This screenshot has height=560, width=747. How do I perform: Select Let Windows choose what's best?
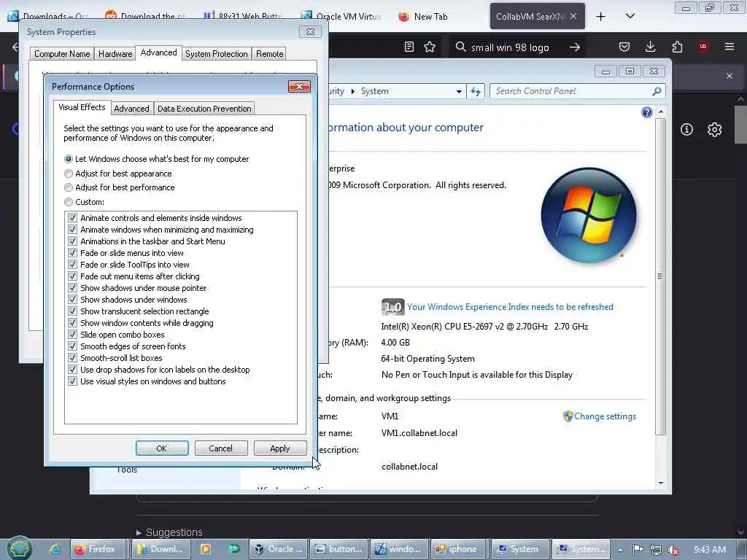tap(69, 159)
